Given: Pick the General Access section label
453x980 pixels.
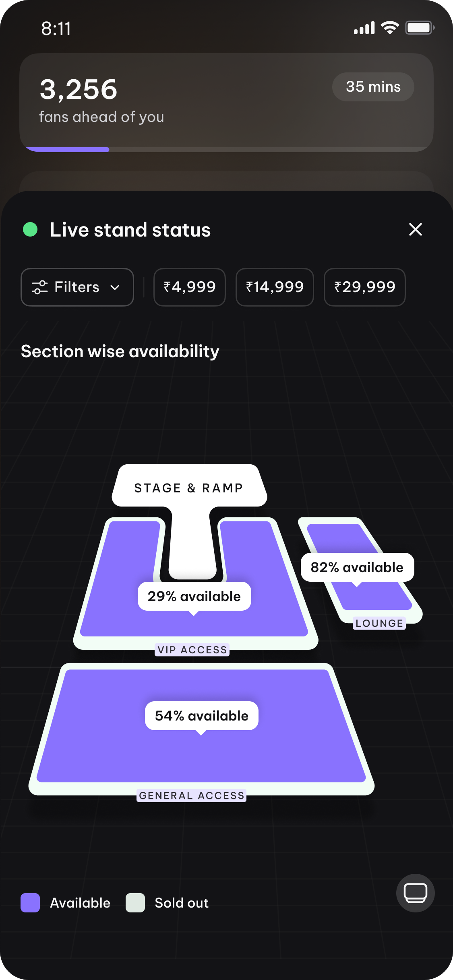Looking at the screenshot, I should [191, 795].
